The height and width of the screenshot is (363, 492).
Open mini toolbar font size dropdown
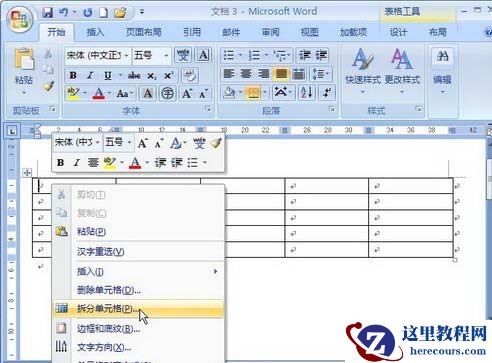point(129,143)
